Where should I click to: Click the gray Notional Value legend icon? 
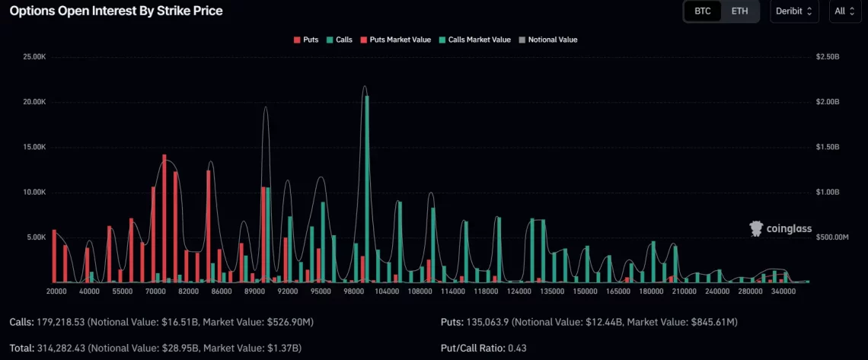pos(521,40)
